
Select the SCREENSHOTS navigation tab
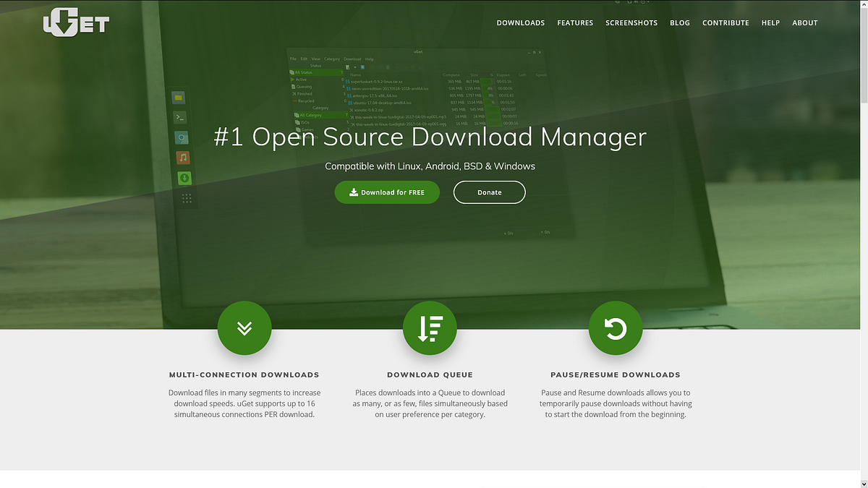pyautogui.click(x=631, y=22)
